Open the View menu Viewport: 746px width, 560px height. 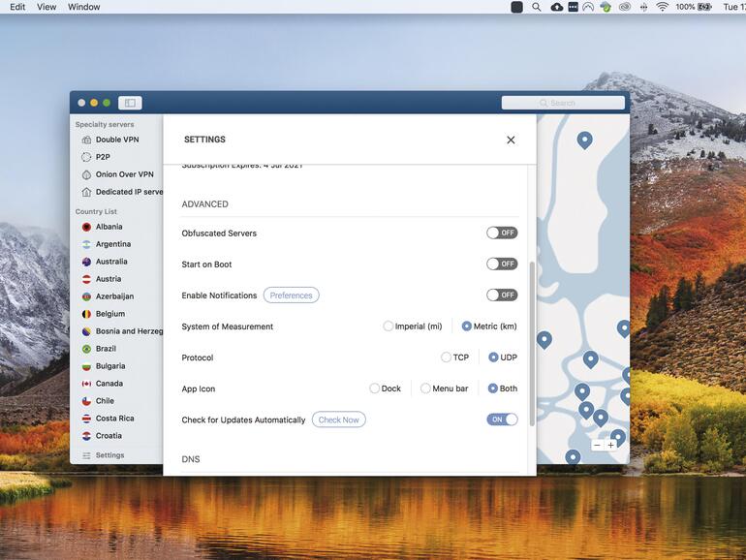[x=47, y=7]
